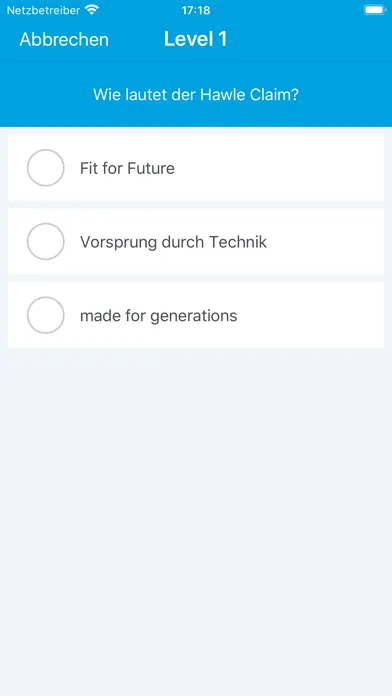Click empty white space in Vorsprung durch Technik card
This screenshot has width=392, height=696.
[x=329, y=241]
